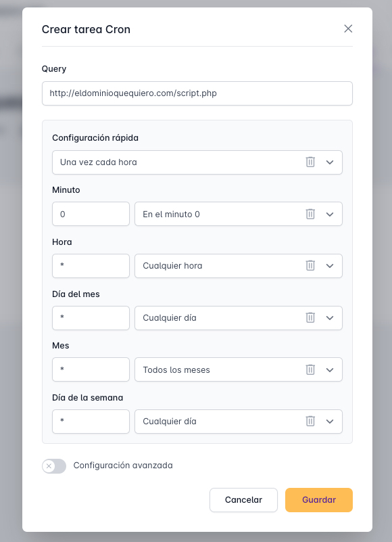392x542 pixels.
Task: Expand the "En el minuto 0" dropdown
Action: (330, 214)
